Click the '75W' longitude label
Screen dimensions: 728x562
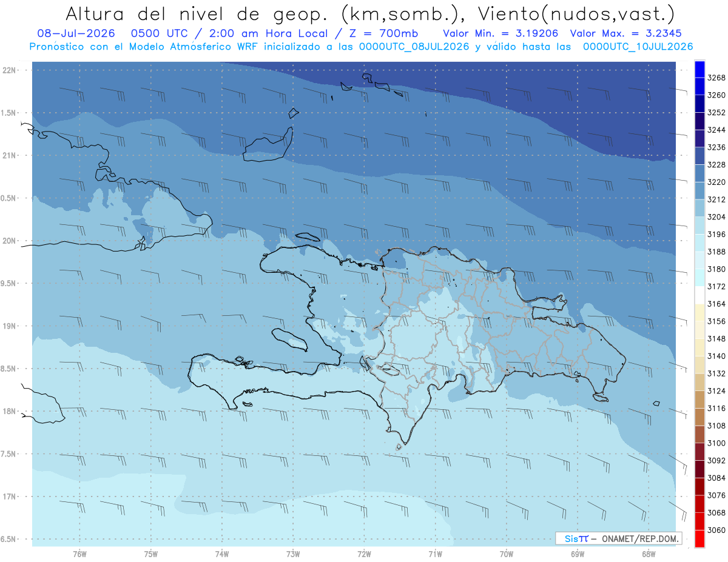(150, 554)
